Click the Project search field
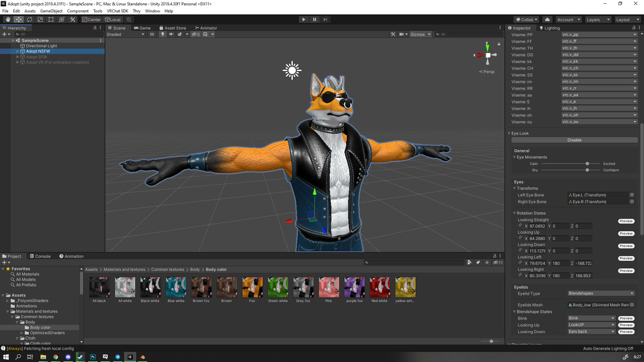The height and width of the screenshot is (362, 644). click(x=414, y=263)
